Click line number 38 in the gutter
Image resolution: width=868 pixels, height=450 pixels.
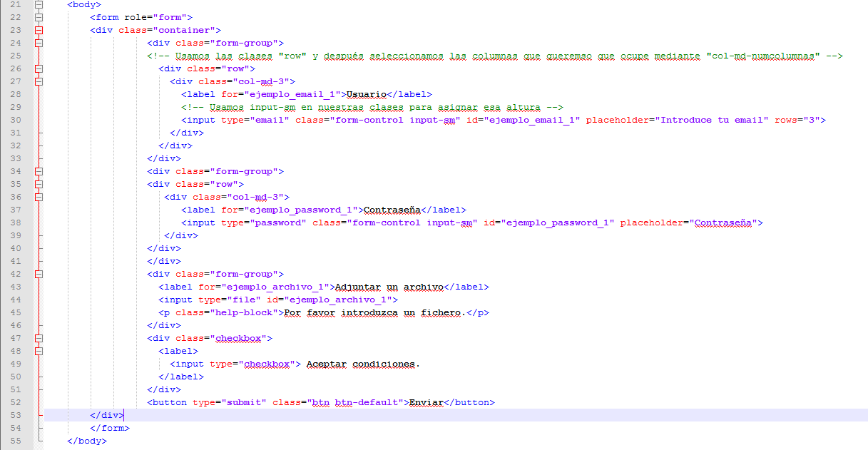(16, 223)
